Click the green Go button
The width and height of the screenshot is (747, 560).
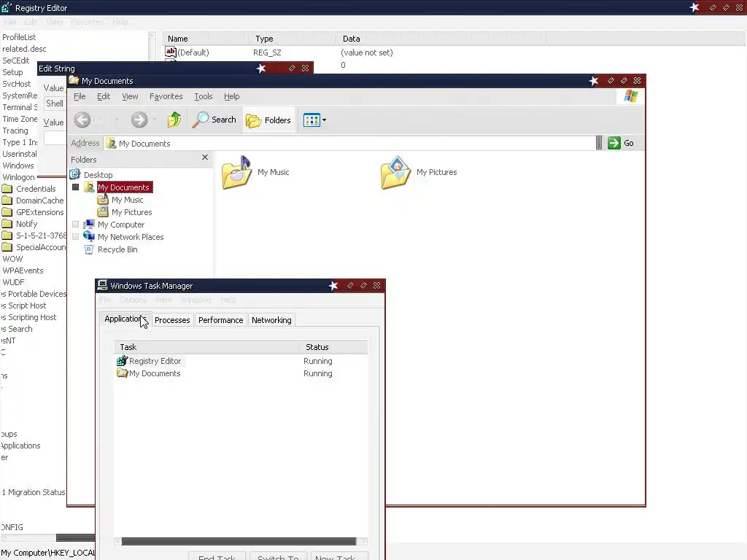pyautogui.click(x=620, y=143)
